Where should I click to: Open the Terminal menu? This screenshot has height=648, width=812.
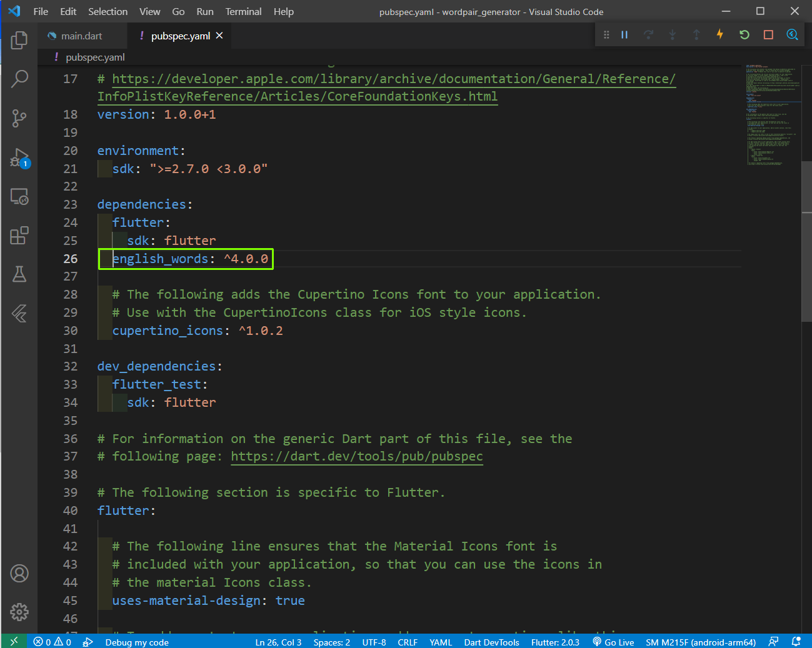click(243, 11)
